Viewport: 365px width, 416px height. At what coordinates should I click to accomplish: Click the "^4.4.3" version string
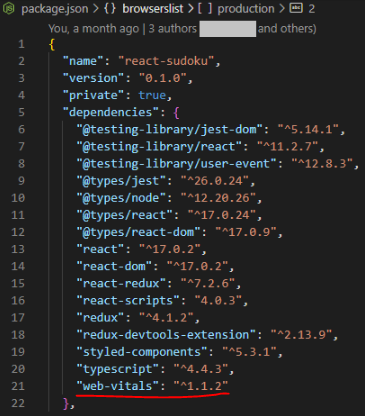coord(201,369)
